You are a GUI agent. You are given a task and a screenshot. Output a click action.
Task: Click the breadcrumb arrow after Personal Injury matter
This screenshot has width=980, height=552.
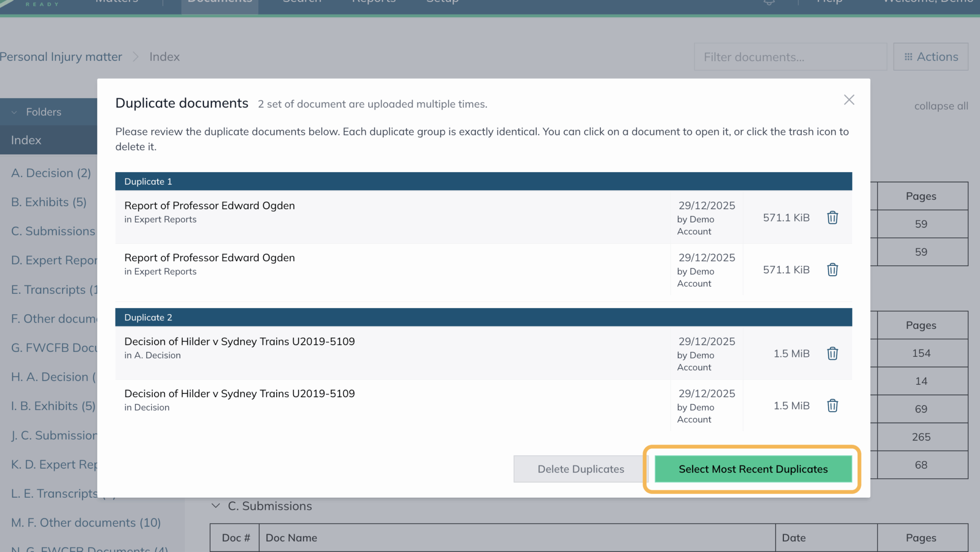(x=135, y=57)
